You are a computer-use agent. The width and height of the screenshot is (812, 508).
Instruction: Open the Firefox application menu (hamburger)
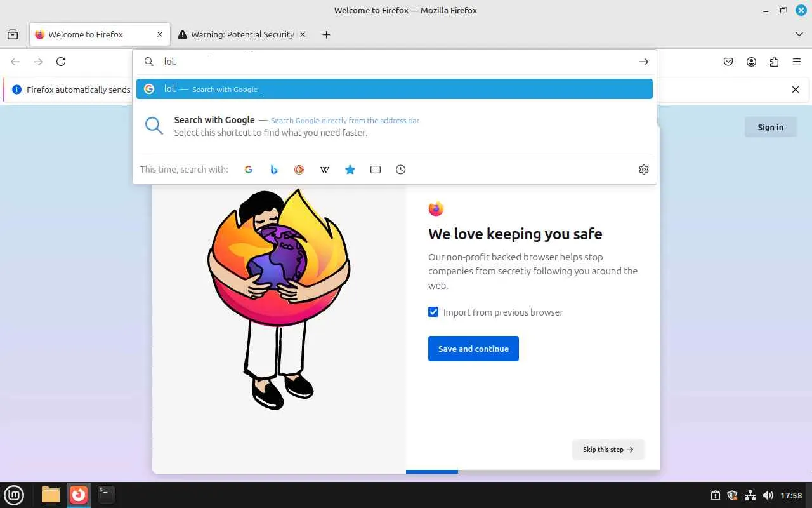tap(797, 62)
